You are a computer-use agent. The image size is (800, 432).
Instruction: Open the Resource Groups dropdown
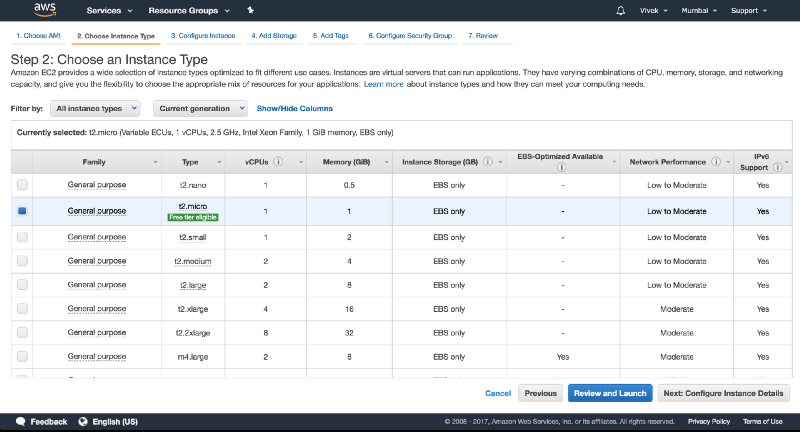click(189, 10)
